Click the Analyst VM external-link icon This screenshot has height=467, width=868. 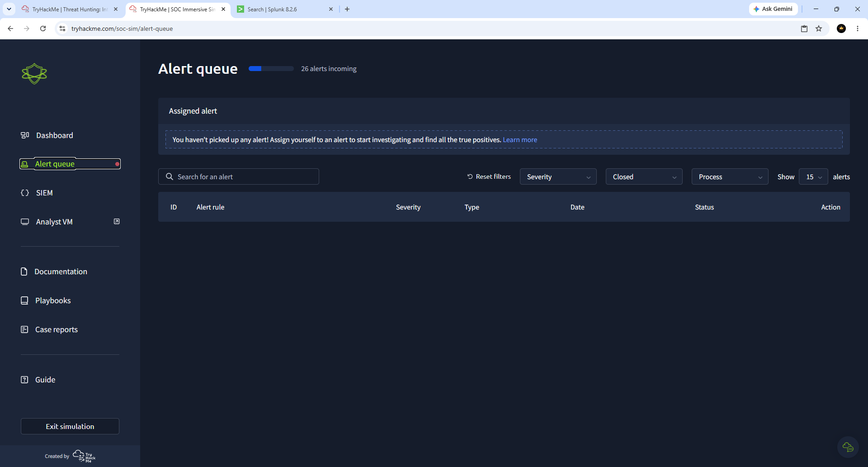[x=117, y=221]
